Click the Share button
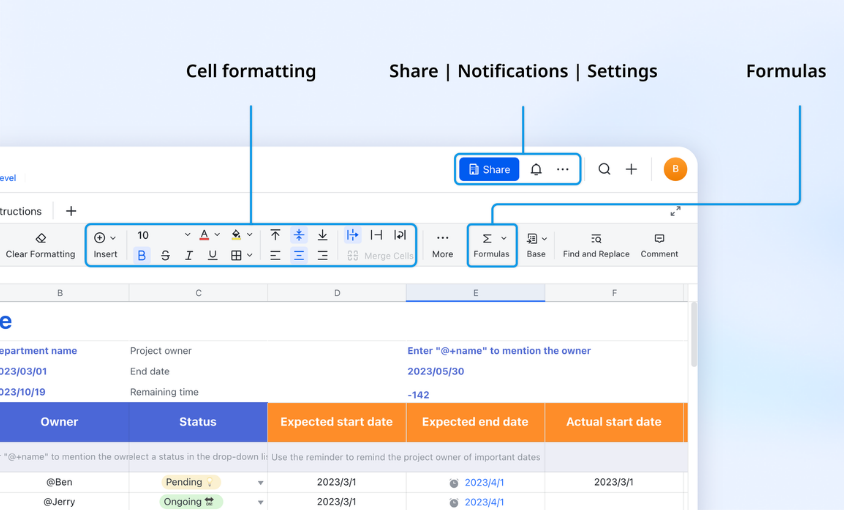 489,170
